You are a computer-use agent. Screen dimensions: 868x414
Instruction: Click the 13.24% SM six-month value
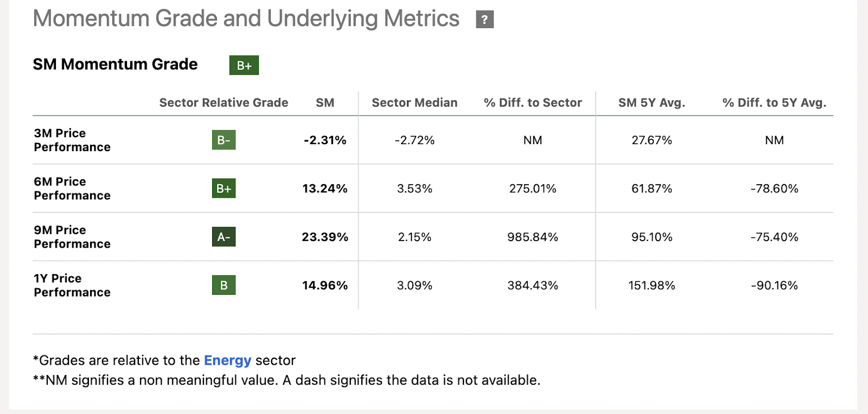tap(324, 189)
